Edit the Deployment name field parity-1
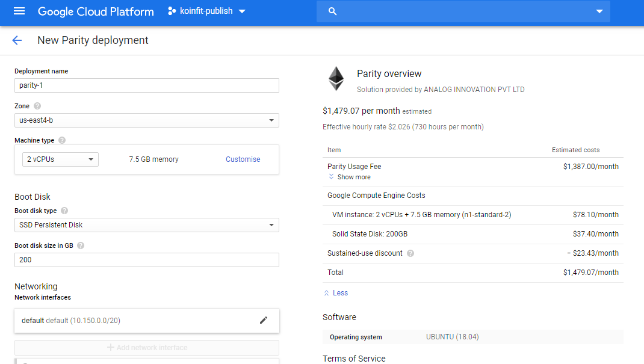Screen dimensions: 644x364 click(x=147, y=85)
